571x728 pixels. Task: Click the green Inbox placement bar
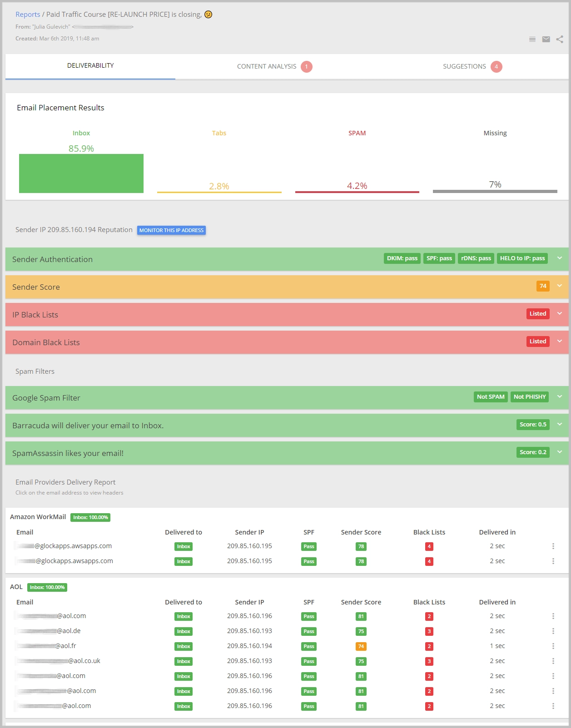tap(81, 173)
